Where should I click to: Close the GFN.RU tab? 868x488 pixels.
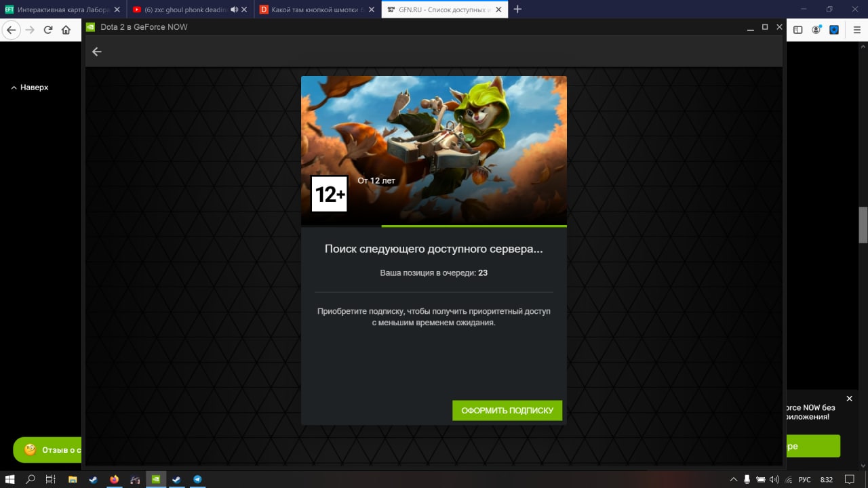point(500,9)
